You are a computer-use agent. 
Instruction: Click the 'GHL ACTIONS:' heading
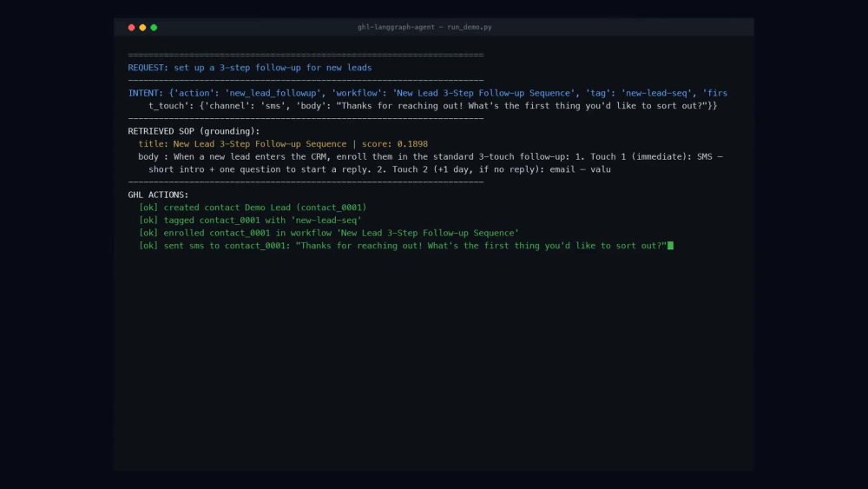(x=158, y=195)
